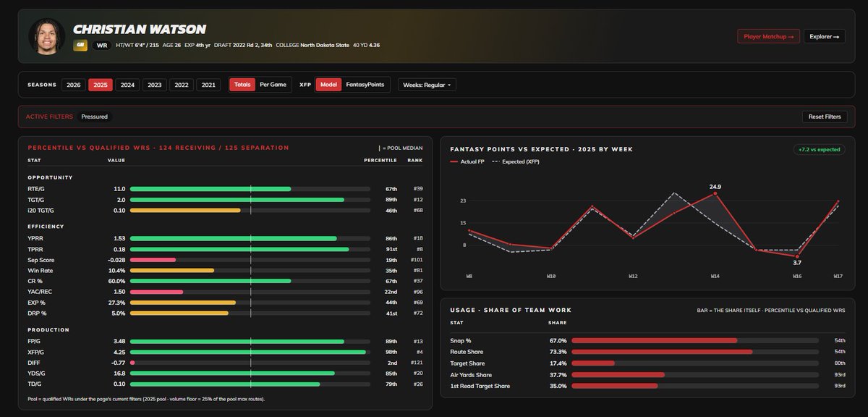Click the Target Share usage label

click(x=467, y=363)
